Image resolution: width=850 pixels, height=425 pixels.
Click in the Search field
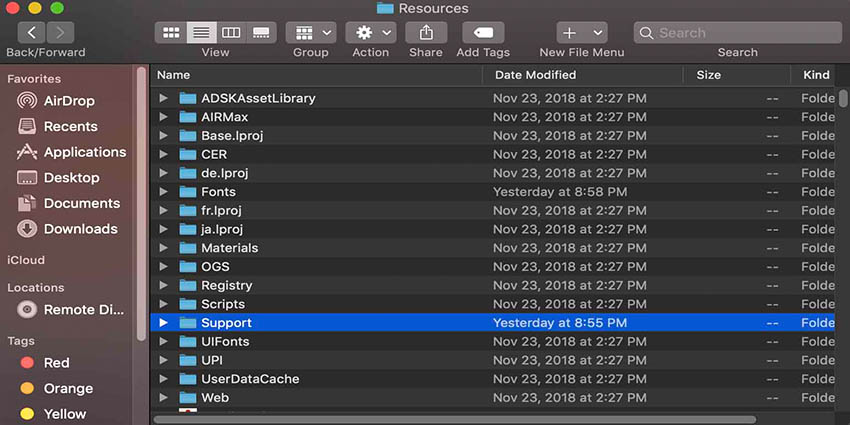coord(740,33)
